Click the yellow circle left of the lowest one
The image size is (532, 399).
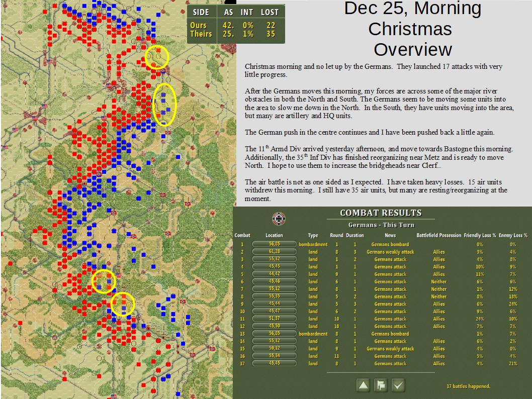click(x=104, y=281)
